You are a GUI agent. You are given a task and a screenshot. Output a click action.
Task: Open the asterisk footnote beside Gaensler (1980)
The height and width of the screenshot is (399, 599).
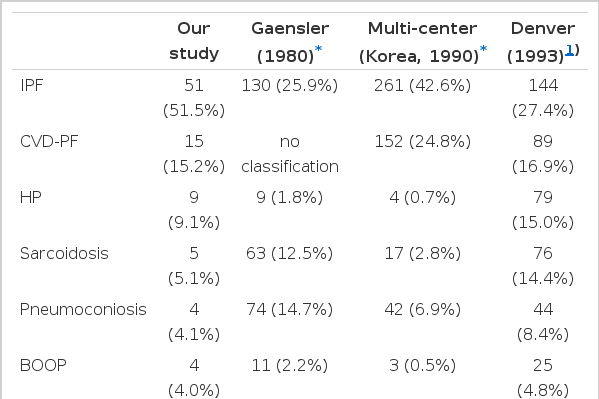[318, 49]
